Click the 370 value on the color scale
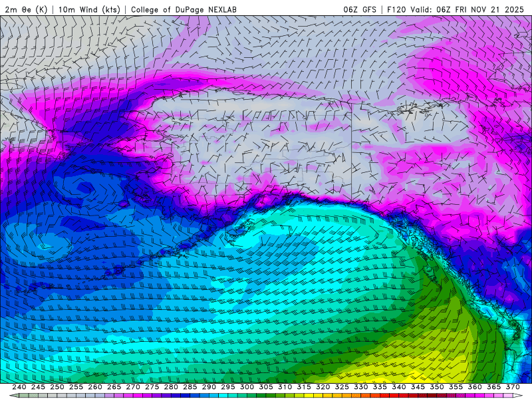 click(513, 387)
